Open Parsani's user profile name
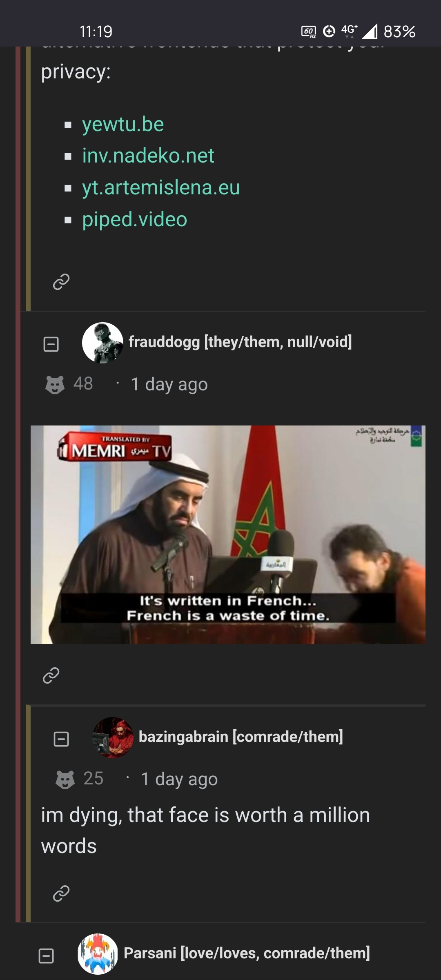The height and width of the screenshot is (980, 441). coord(247,953)
